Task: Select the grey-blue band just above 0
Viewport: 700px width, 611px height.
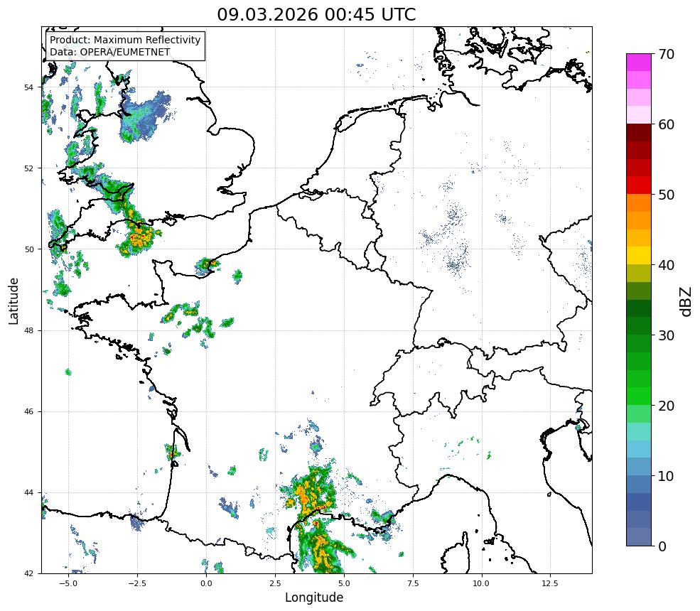Action: [x=639, y=536]
